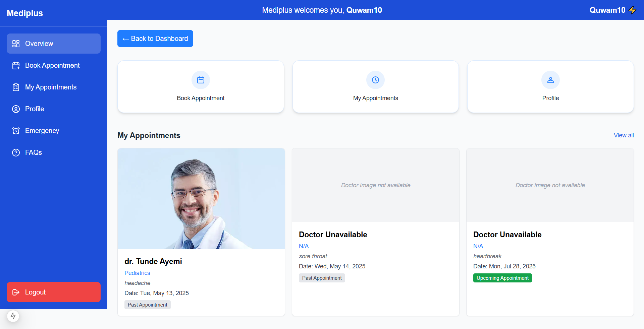Screen dimensions: 644x329
Task: Click the Logout exit-arrow icon
Action: tap(16, 292)
